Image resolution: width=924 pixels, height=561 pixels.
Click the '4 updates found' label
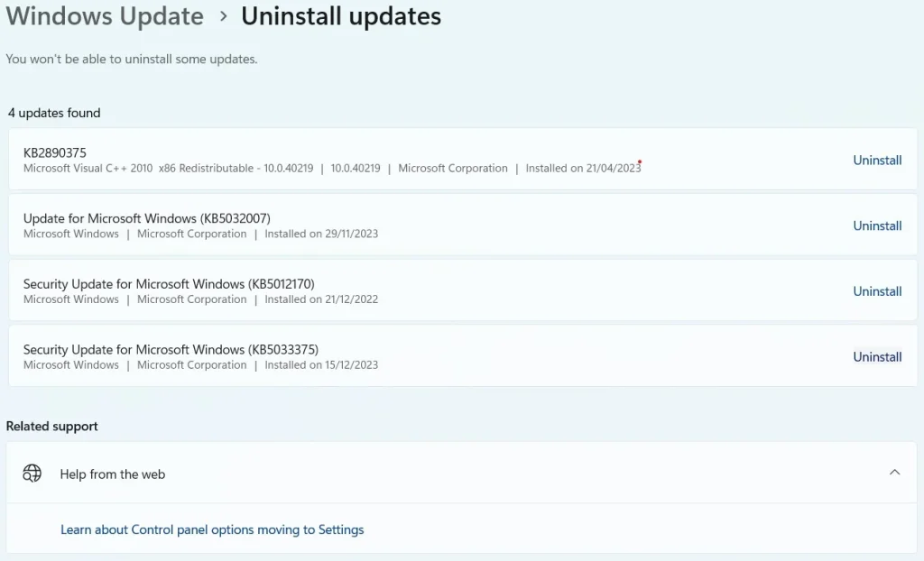54,113
